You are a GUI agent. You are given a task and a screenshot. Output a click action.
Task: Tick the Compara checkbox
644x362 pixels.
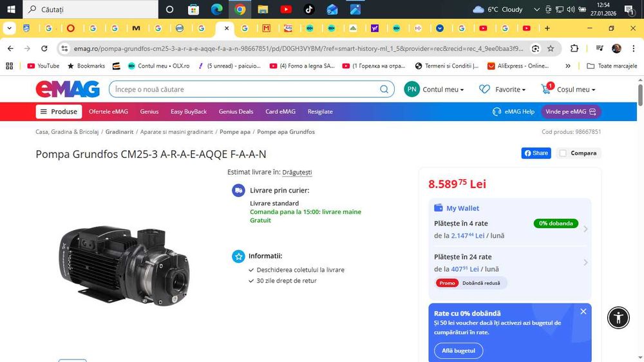[563, 153]
